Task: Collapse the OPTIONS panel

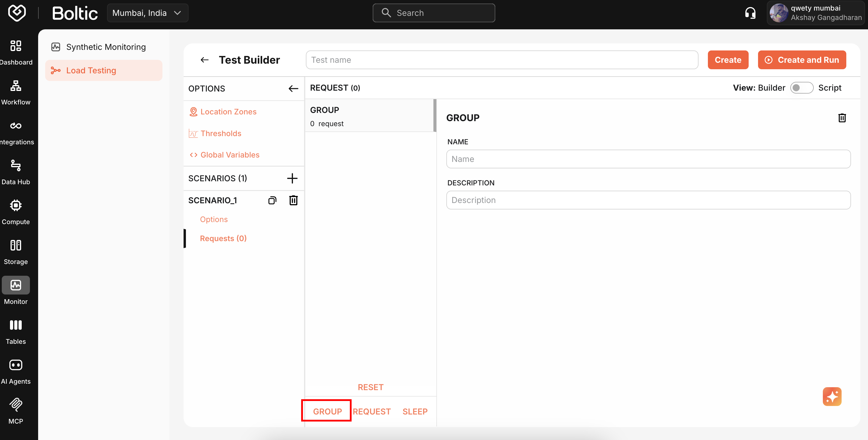Action: click(x=293, y=88)
